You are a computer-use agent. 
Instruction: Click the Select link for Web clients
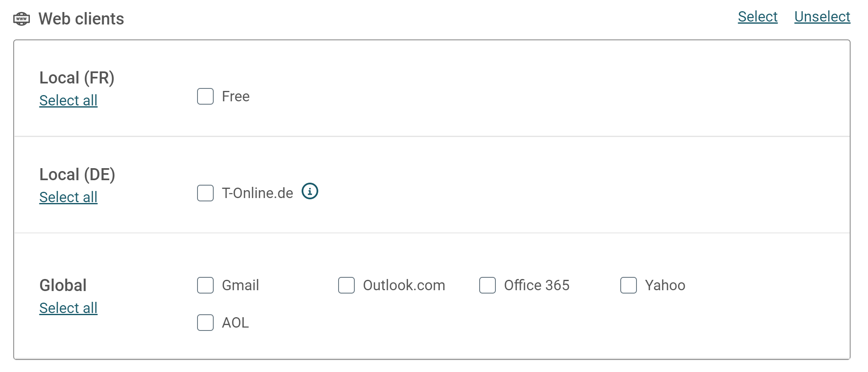758,17
